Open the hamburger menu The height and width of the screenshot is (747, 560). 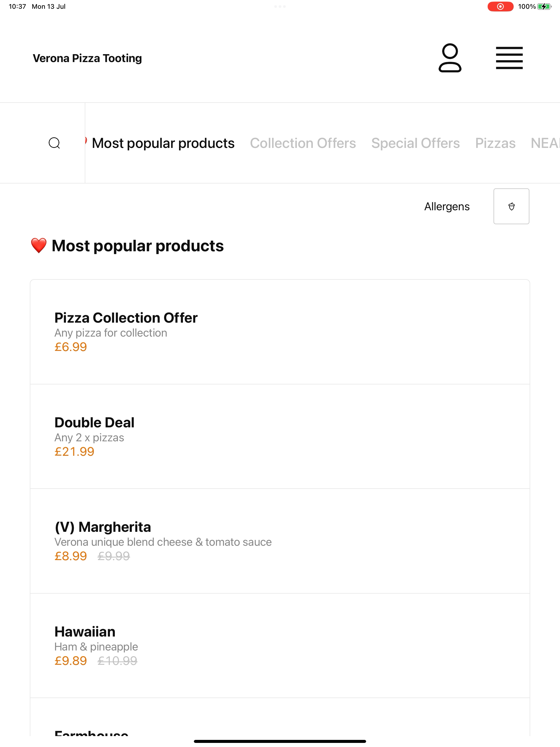pos(509,58)
